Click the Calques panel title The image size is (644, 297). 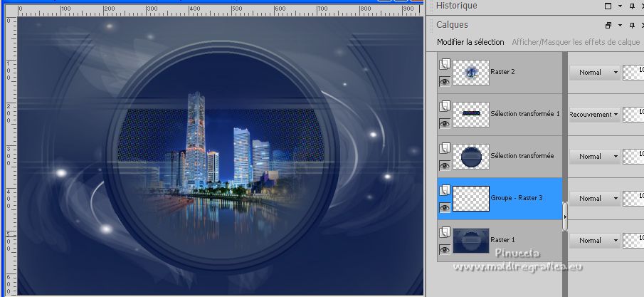(x=452, y=25)
